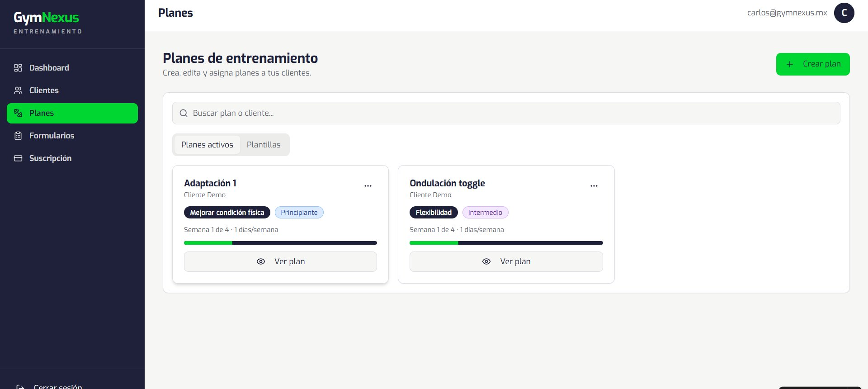This screenshot has height=389, width=868.
Task: Click the Principiante level badge
Action: 299,213
